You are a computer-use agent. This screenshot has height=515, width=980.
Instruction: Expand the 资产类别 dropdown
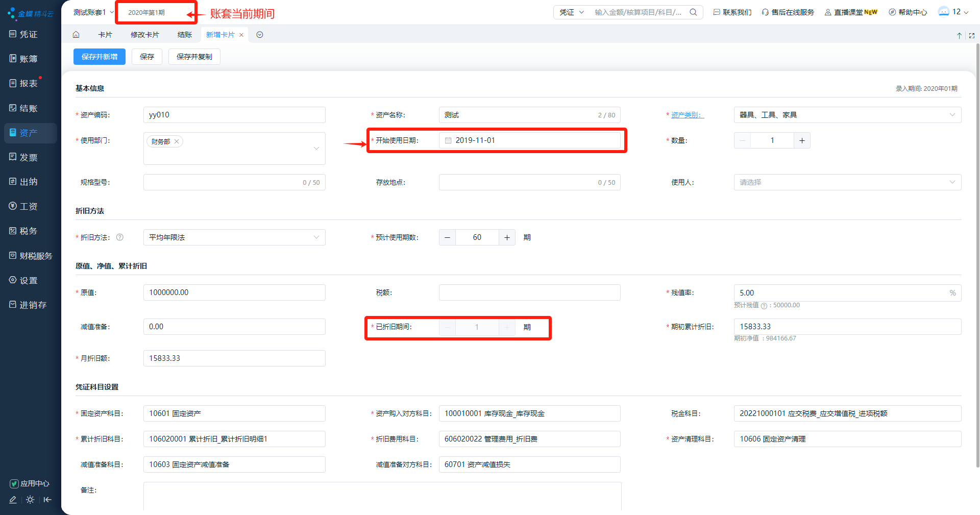(952, 115)
